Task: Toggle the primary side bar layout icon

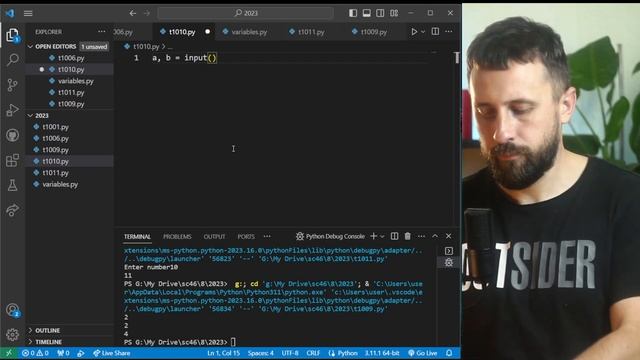Action: coord(353,13)
